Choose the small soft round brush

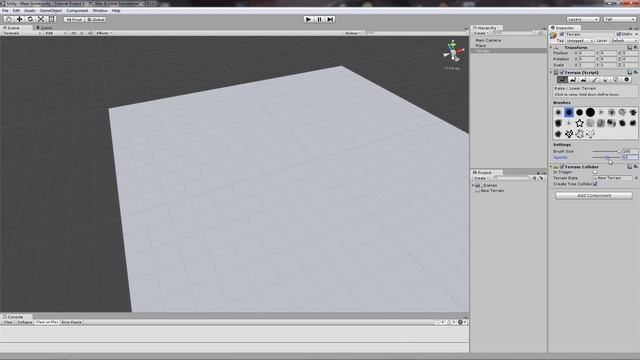pos(558,112)
